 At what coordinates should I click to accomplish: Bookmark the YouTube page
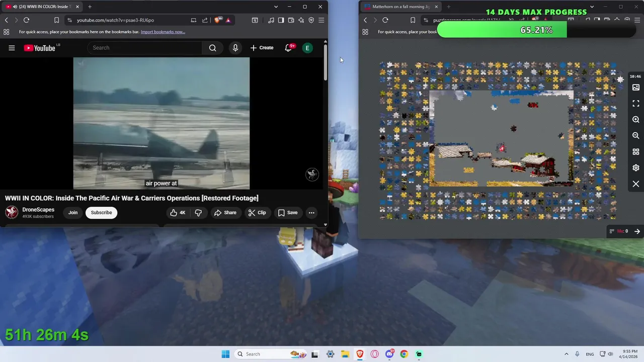56,20
